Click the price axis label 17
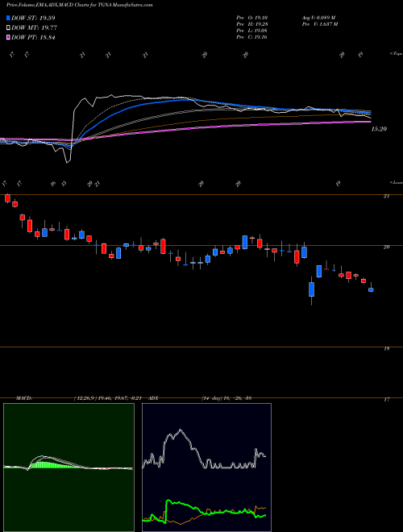403x532 pixels. [386, 400]
